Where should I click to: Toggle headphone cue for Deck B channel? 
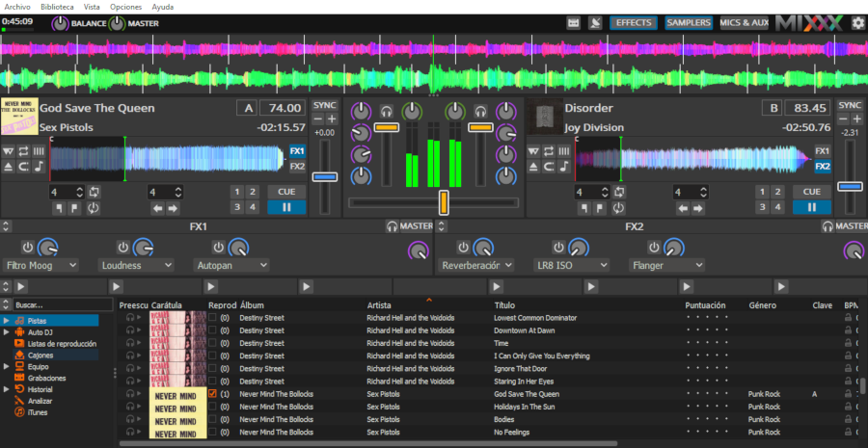coord(480,111)
